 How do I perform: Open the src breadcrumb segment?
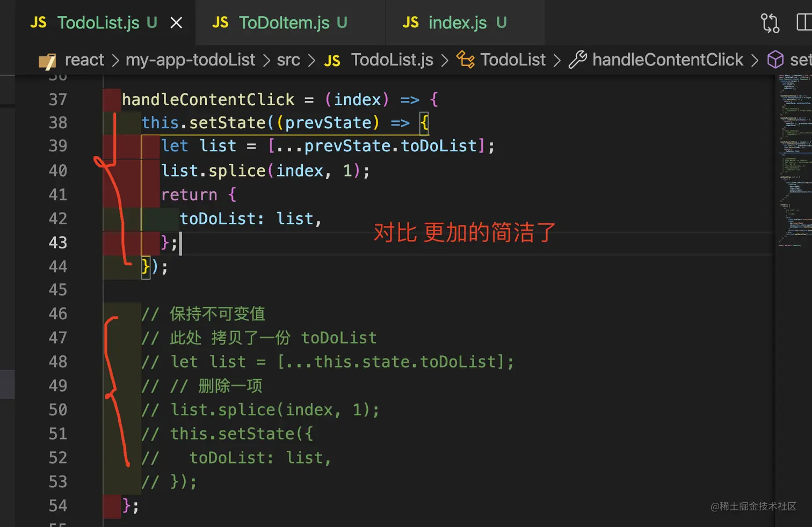pos(288,60)
